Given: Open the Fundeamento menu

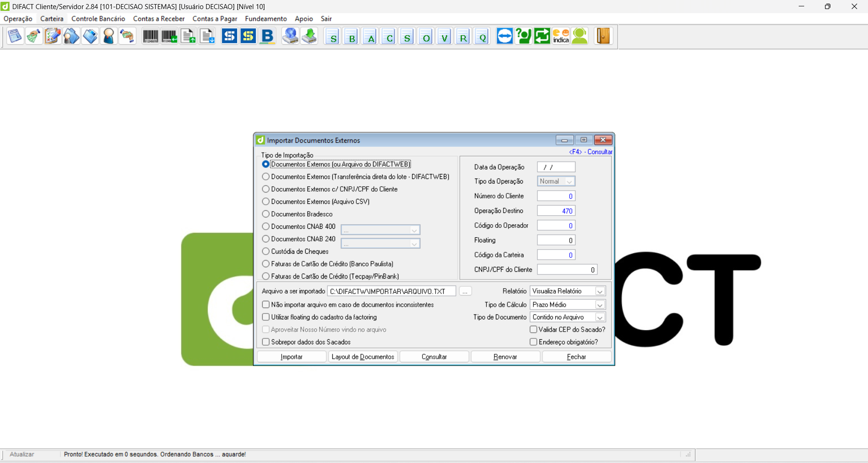Looking at the screenshot, I should point(266,19).
